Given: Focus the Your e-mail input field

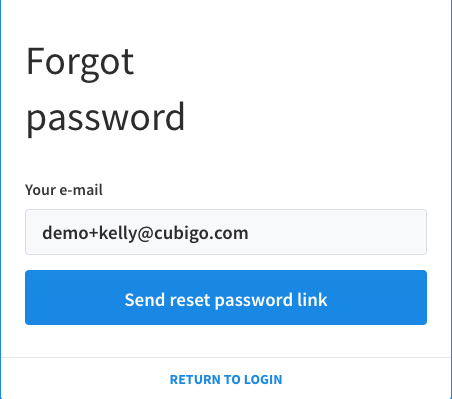Looking at the screenshot, I should [x=226, y=232].
